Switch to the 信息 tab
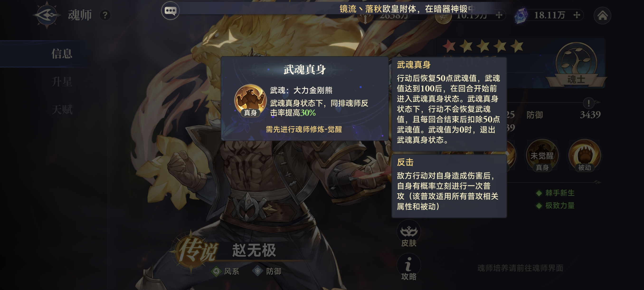Image resolution: width=644 pixels, height=290 pixels. tap(62, 54)
